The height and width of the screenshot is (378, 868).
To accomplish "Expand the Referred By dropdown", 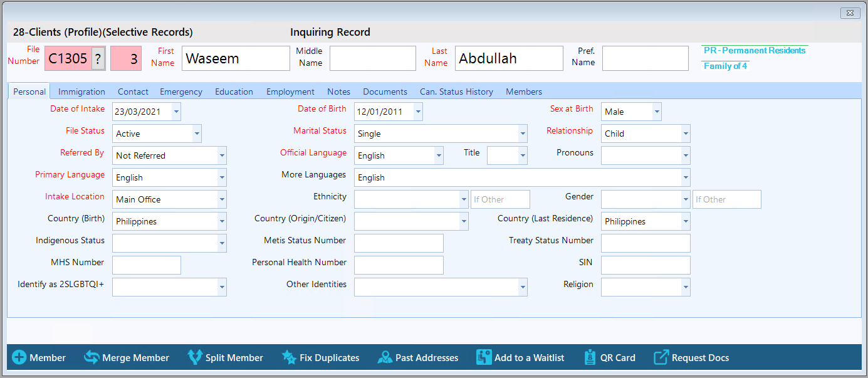I will (222, 155).
